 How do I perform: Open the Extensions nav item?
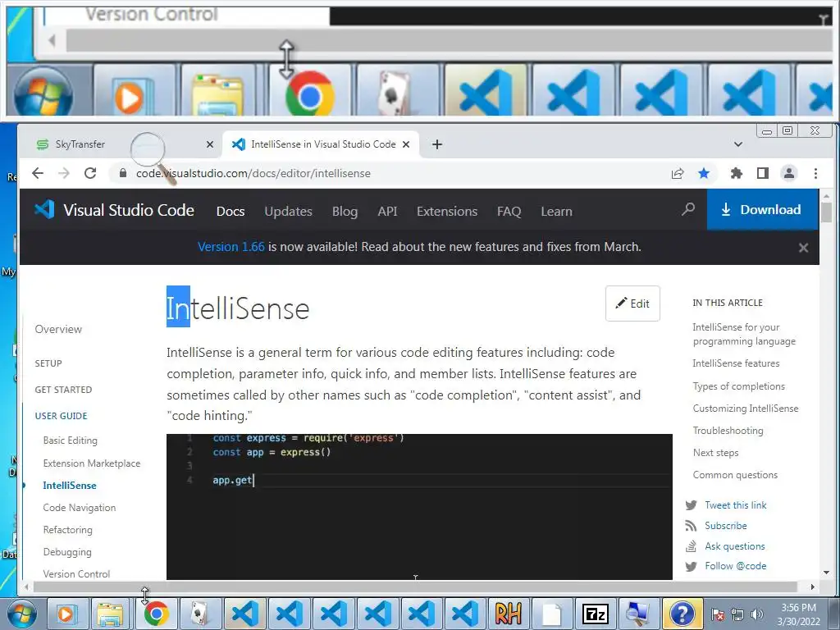(x=447, y=211)
